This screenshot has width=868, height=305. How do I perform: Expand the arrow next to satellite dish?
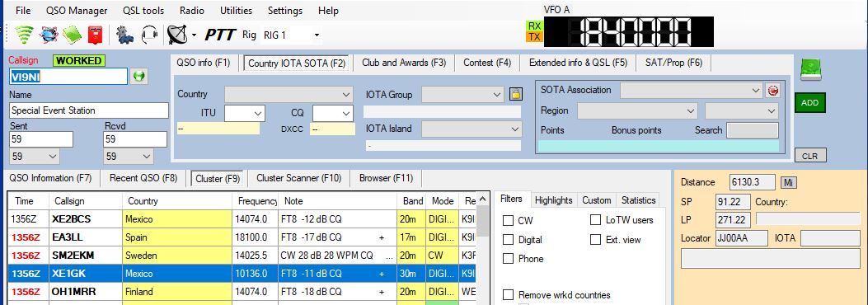pos(194,36)
